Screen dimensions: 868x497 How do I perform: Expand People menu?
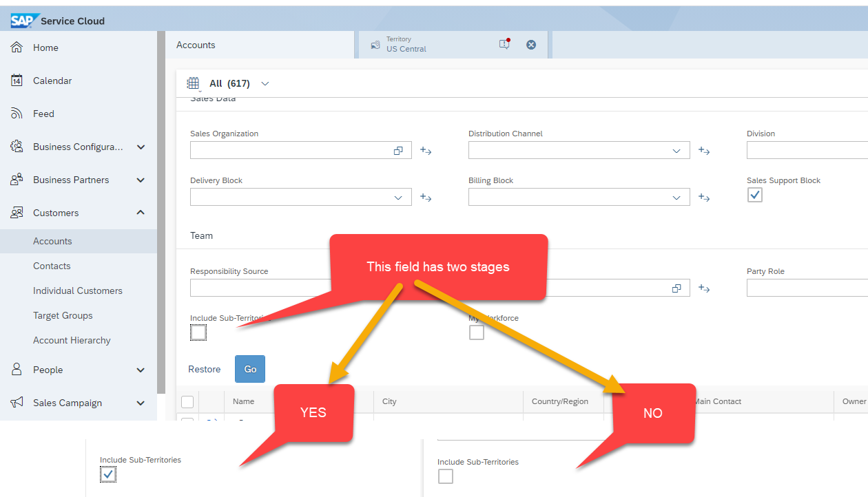click(141, 370)
